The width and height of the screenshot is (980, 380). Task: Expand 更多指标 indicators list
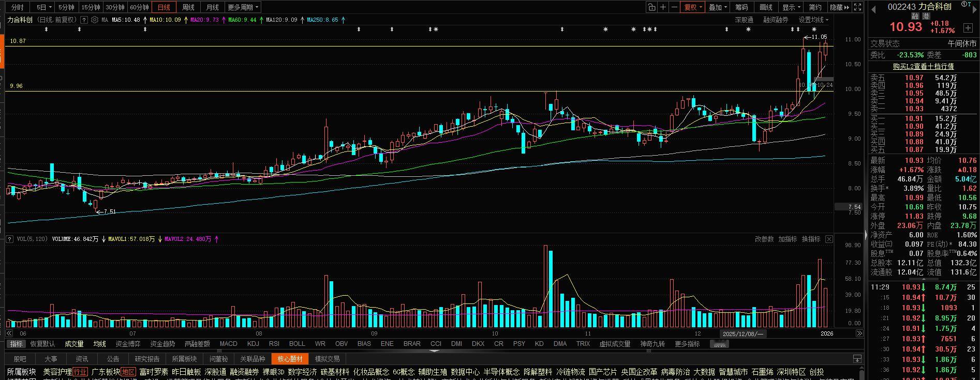tap(687, 344)
